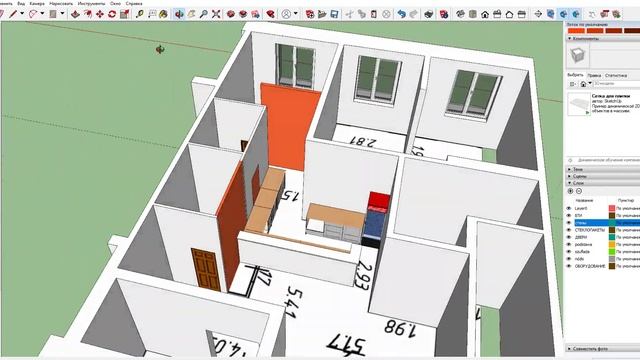The height and width of the screenshot is (360, 640).
Task: Open the Вид menu
Action: 21,3
